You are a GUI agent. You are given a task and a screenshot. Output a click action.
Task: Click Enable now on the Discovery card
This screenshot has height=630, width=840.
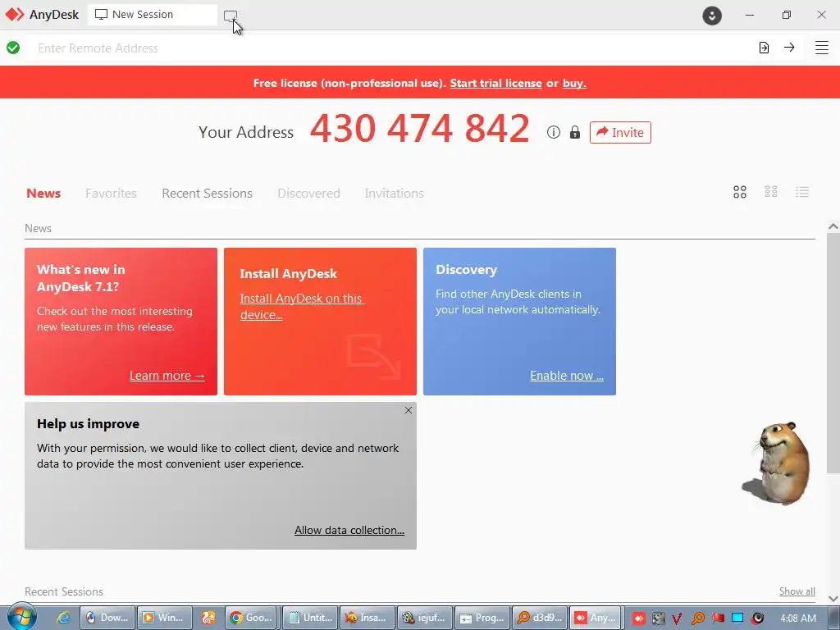[567, 376]
